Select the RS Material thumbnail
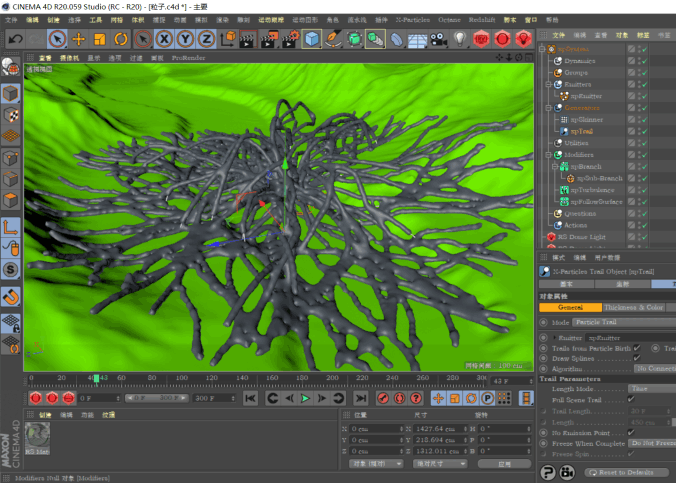676x483 pixels. 37,439
